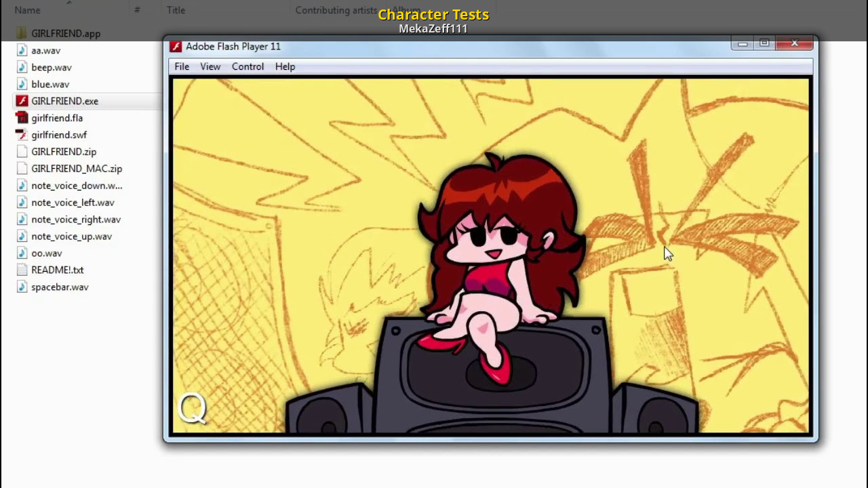Sort by the # column header
Viewport: 868px width, 488px height.
pos(137,10)
